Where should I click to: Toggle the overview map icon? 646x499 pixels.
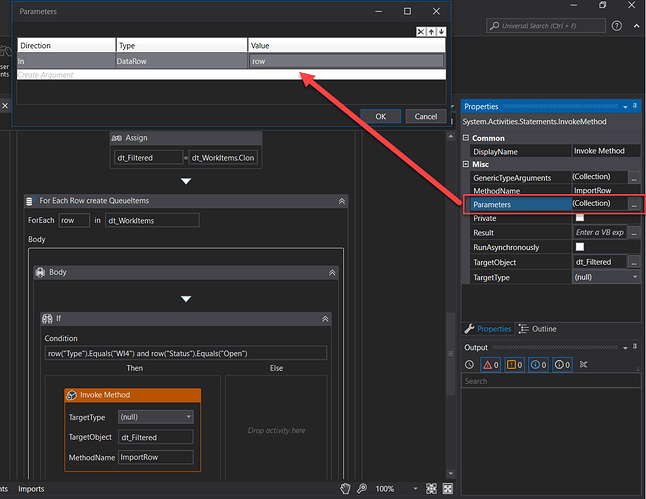point(447,489)
